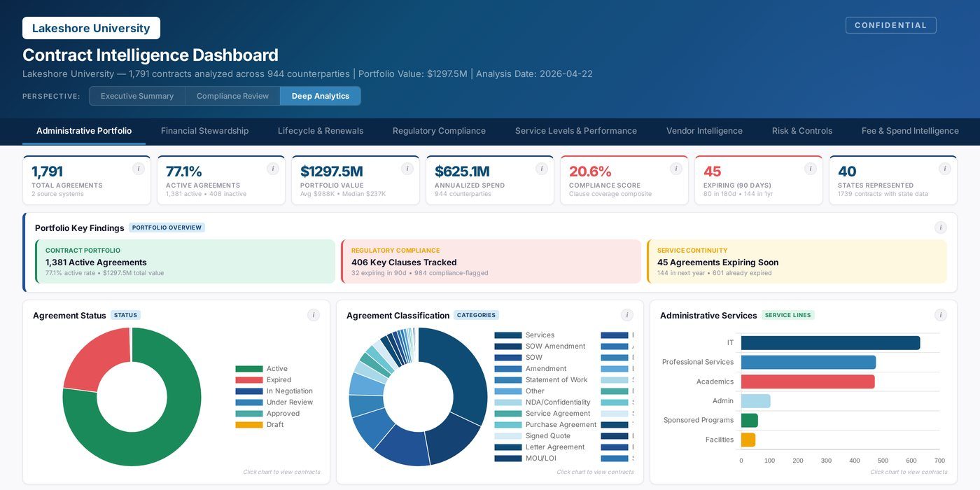The width and height of the screenshot is (980, 490).
Task: Click orange Draft legend swatch
Action: pos(248,425)
